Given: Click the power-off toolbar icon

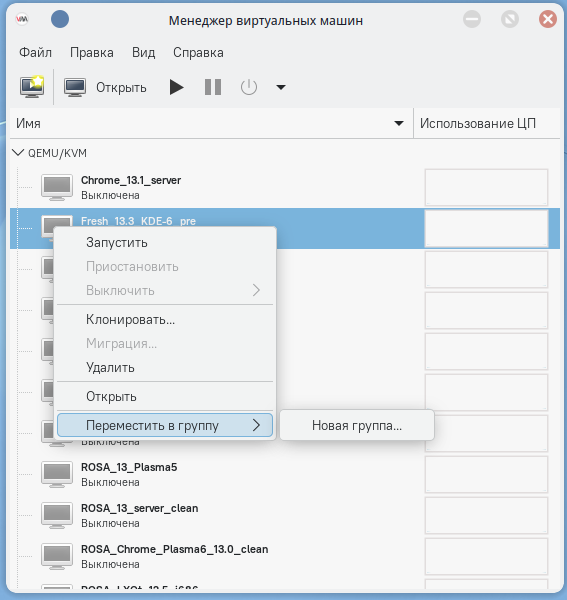Looking at the screenshot, I should click(249, 87).
